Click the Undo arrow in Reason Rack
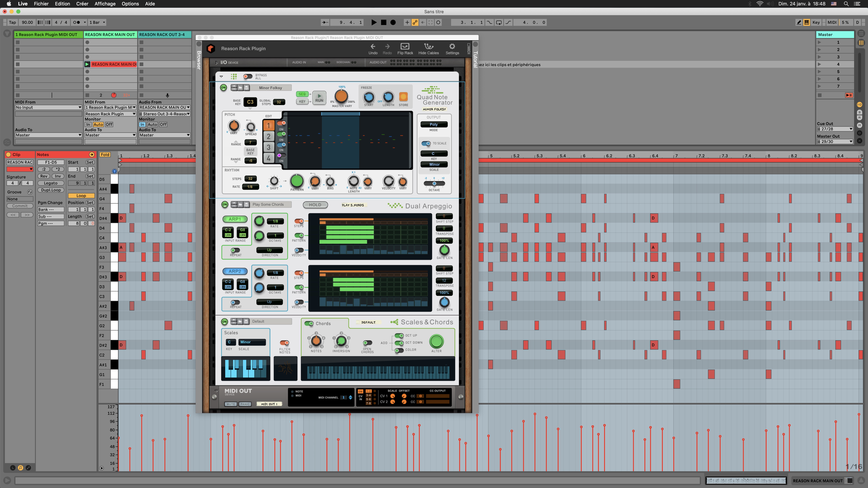 pyautogui.click(x=373, y=46)
